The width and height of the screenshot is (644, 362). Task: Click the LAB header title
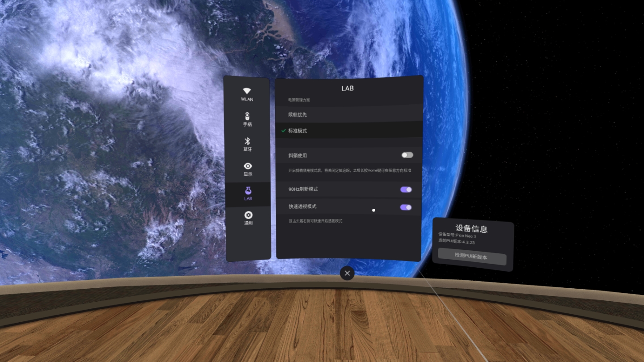point(347,88)
